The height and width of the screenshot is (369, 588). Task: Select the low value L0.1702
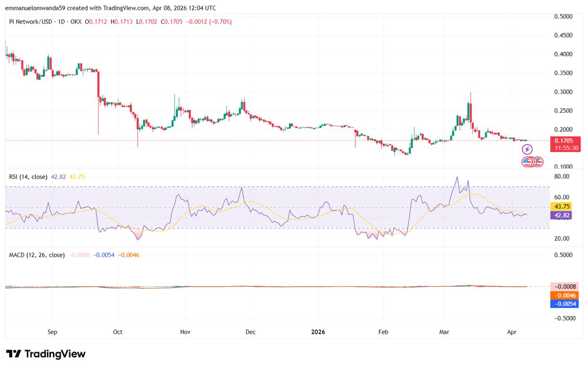click(147, 22)
